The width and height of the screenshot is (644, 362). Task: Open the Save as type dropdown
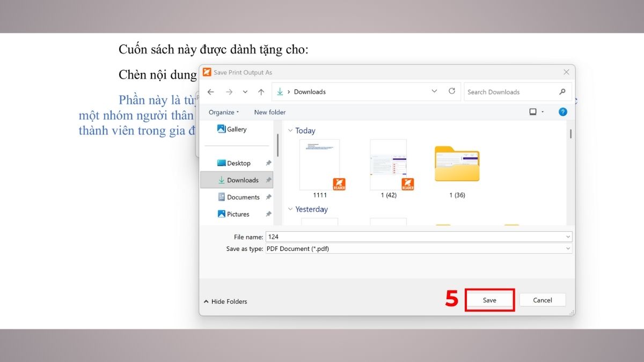567,248
